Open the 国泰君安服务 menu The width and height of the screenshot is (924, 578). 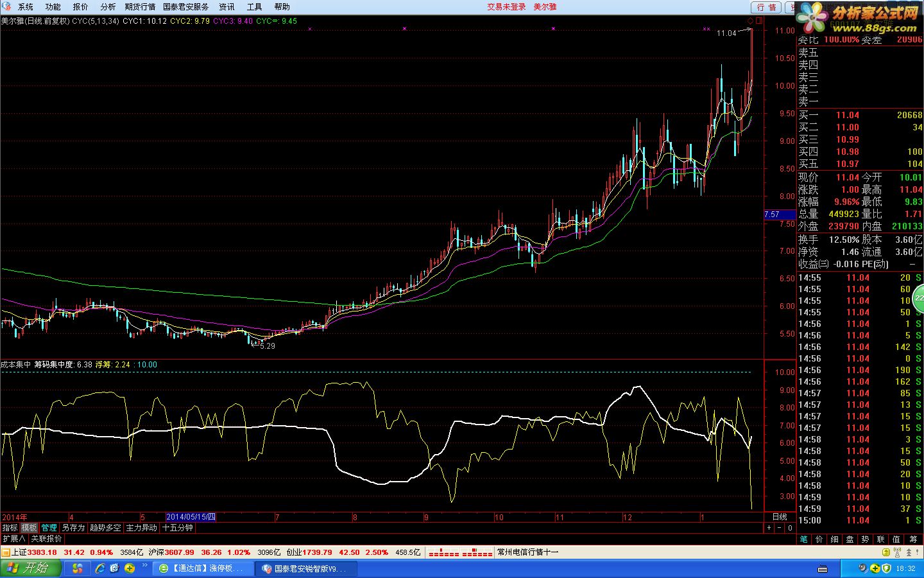pos(185,6)
